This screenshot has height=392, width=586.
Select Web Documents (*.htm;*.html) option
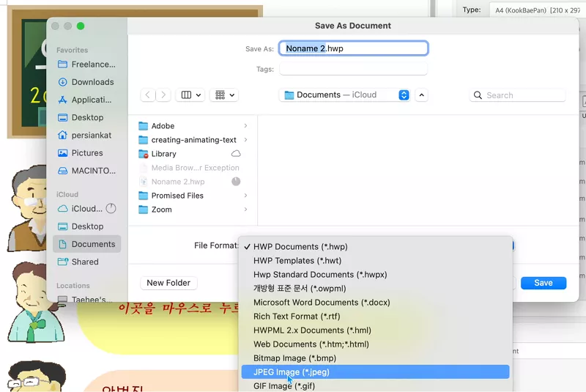coord(375,344)
